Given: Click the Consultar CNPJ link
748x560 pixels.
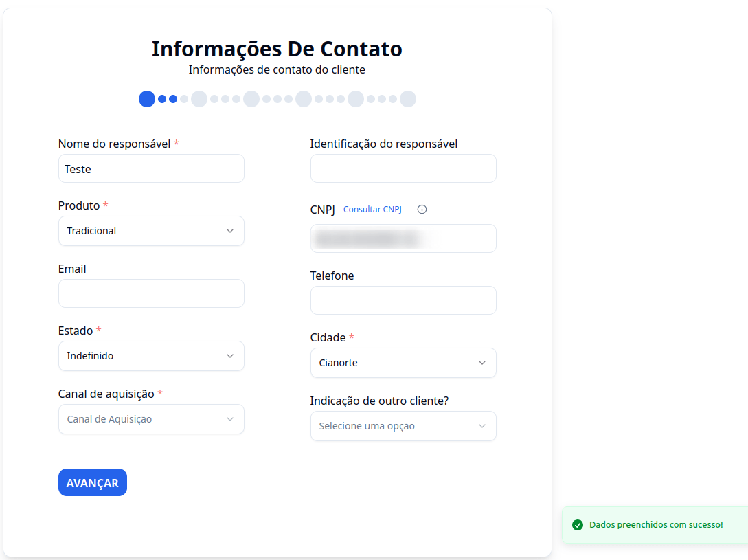Looking at the screenshot, I should tap(372, 209).
